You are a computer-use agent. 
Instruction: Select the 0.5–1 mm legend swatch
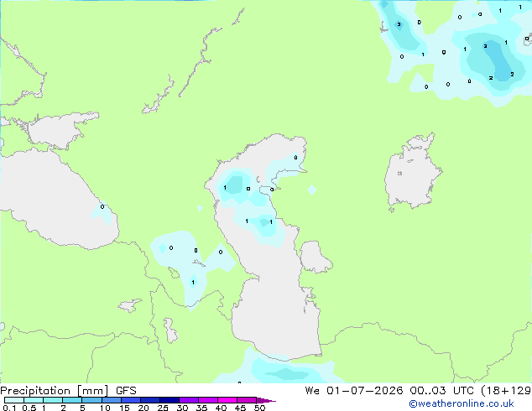tap(34, 400)
